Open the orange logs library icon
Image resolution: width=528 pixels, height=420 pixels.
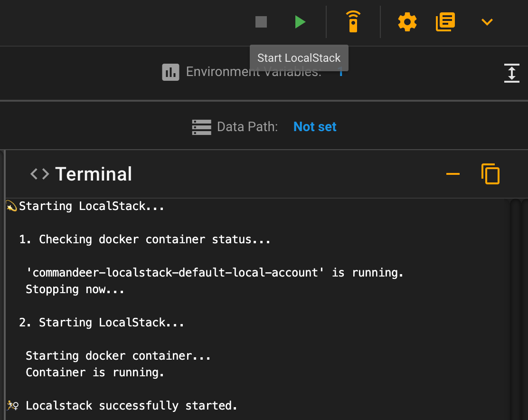445,22
